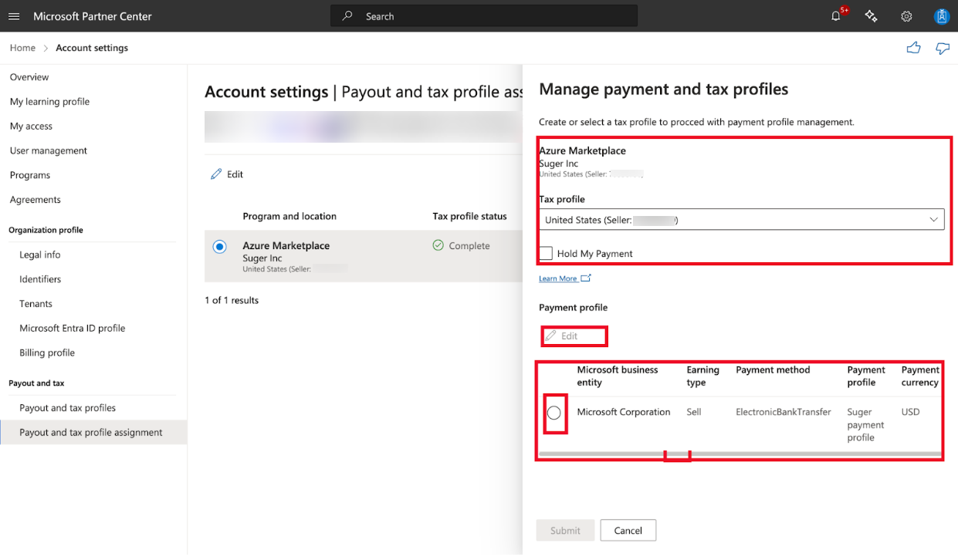Click the Organization profile section heading

point(46,230)
